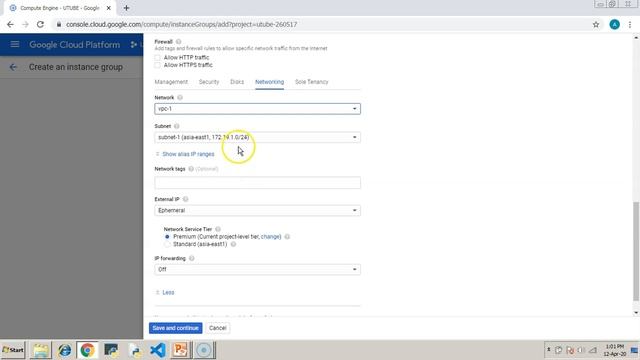Open Windows Explorer from the taskbar

point(40,350)
